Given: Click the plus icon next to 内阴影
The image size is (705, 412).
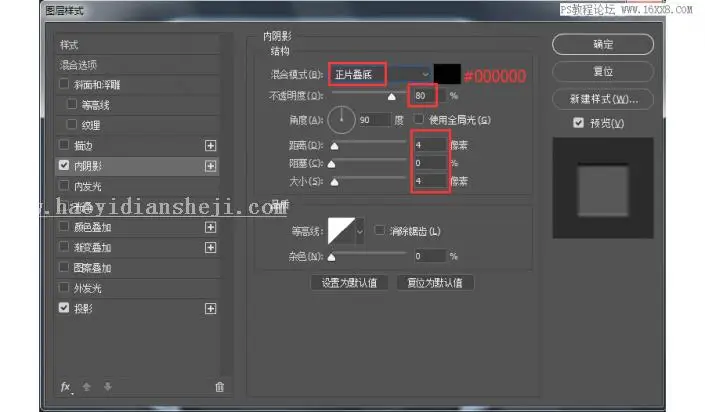Looking at the screenshot, I should point(210,166).
